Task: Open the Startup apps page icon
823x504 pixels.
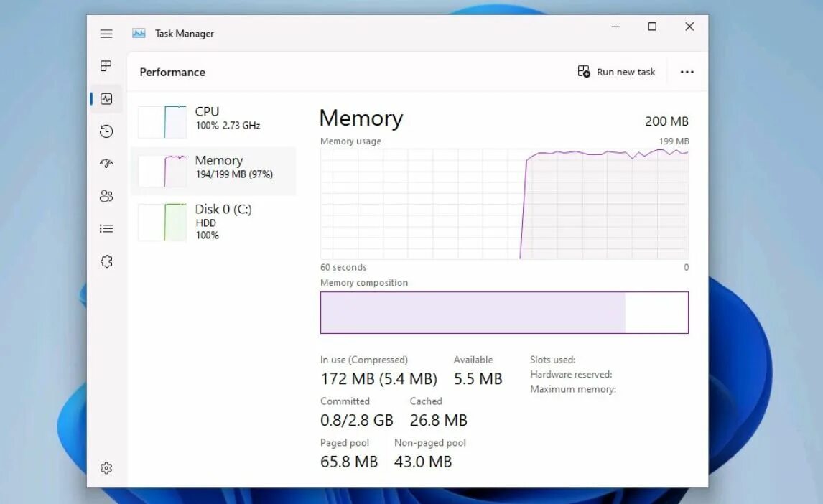Action: 106,164
